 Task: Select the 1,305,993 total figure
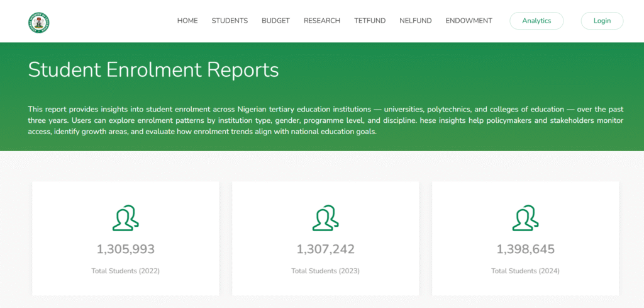click(x=126, y=249)
